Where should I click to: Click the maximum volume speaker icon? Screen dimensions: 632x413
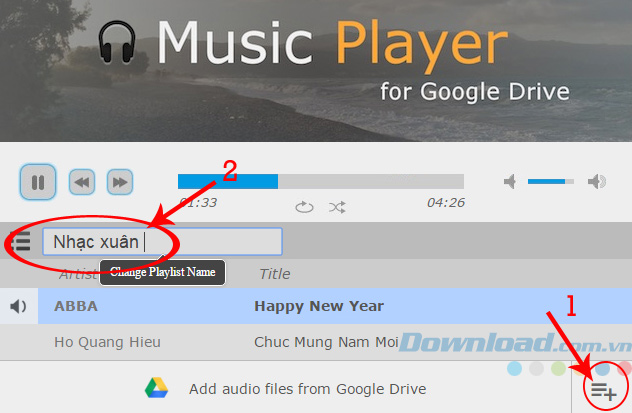(597, 181)
